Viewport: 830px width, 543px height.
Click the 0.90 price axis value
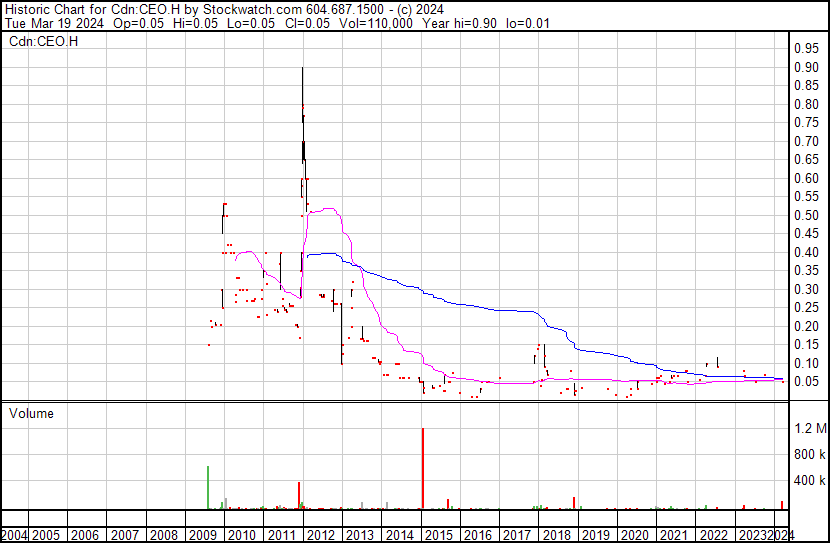click(x=807, y=67)
